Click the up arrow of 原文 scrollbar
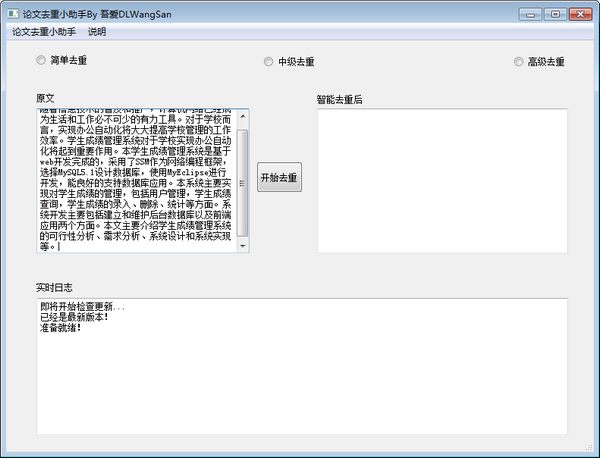The width and height of the screenshot is (600, 458). (242, 115)
